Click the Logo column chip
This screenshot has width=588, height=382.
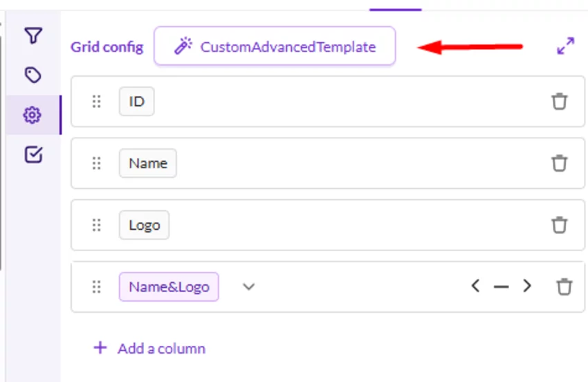pyautogui.click(x=144, y=225)
